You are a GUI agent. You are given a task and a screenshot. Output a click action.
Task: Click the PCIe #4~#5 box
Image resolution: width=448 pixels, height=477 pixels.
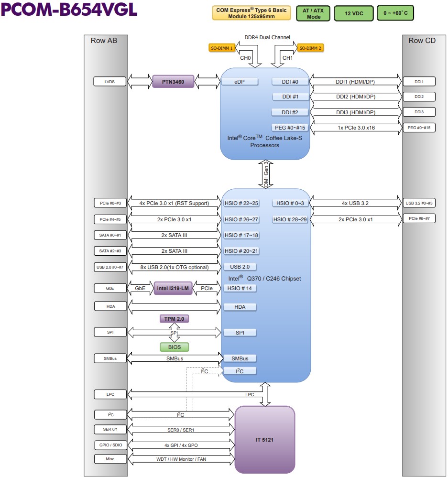click(x=110, y=219)
